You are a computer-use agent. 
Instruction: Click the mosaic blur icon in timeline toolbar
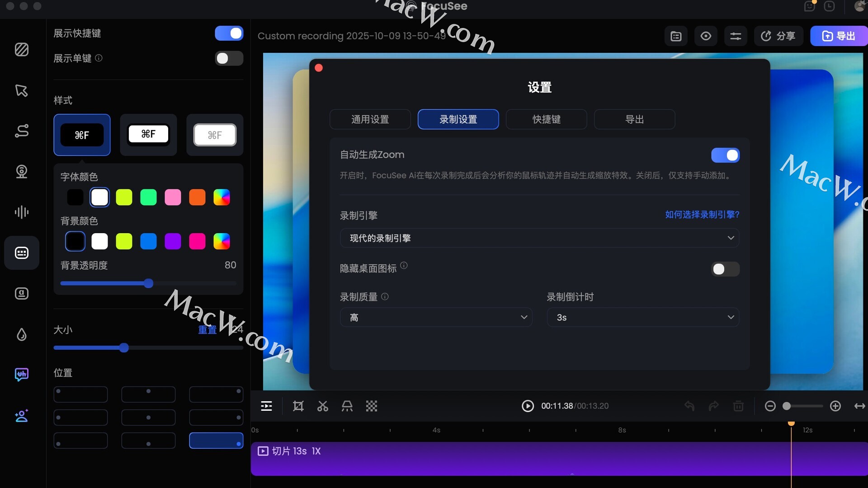tap(371, 406)
